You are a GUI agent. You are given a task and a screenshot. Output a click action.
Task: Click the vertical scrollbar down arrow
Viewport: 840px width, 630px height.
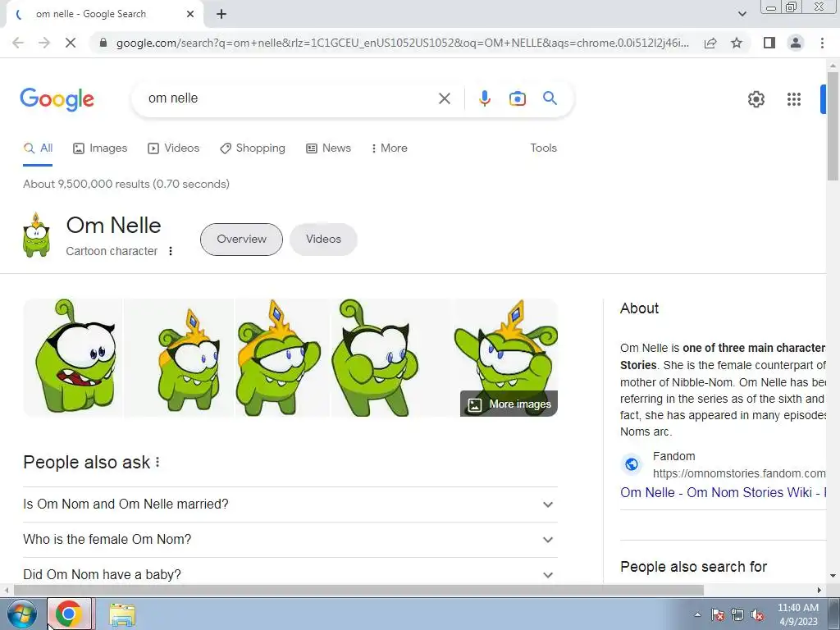833,576
